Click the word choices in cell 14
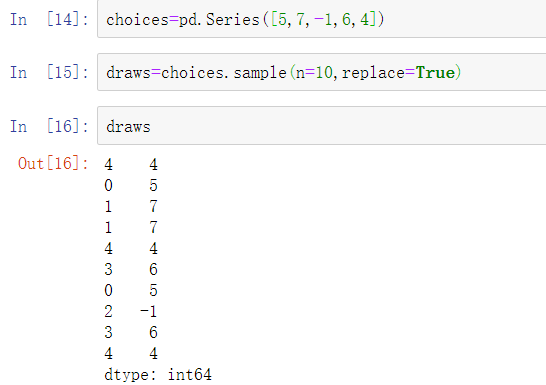Screen dimensions: 546x385 138,19
